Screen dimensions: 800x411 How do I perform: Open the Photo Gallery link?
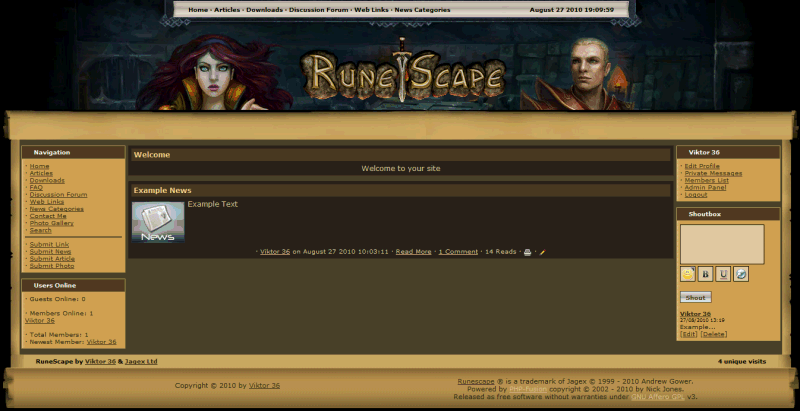coord(52,223)
